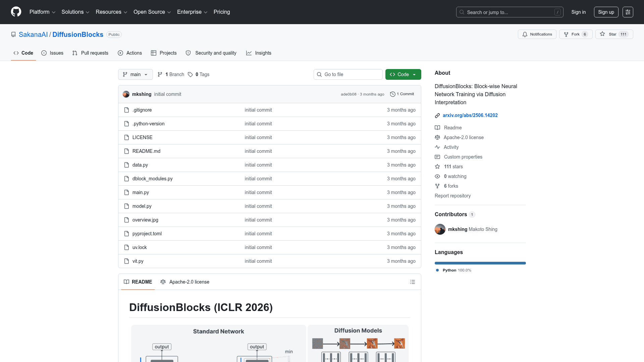
Task: Open the 1 Commit history link
Action: pyautogui.click(x=402, y=94)
